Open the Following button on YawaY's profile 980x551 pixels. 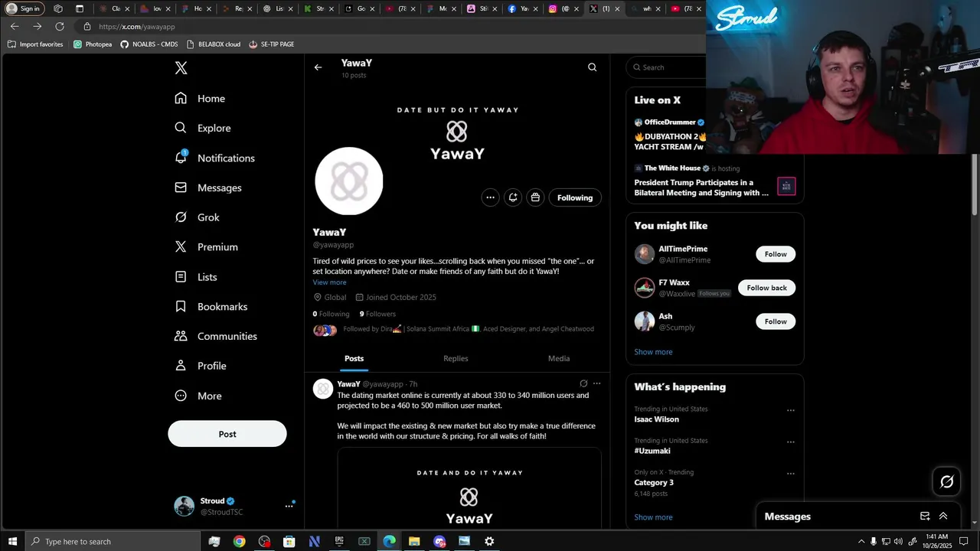575,197
